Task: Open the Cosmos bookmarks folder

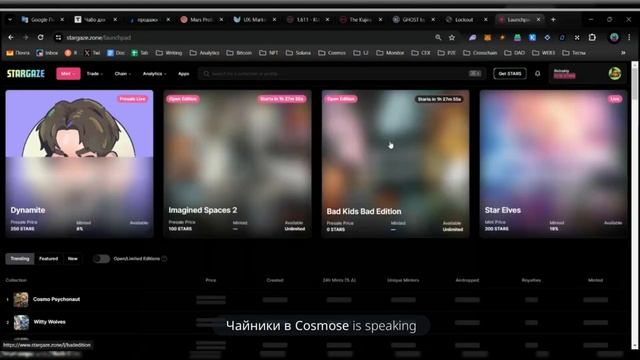Action: [x=332, y=53]
